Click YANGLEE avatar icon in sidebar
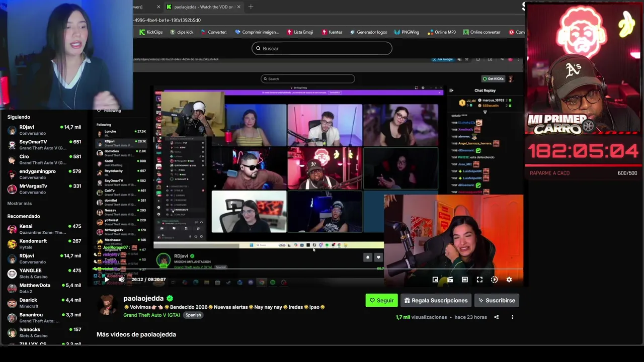 [x=12, y=274]
